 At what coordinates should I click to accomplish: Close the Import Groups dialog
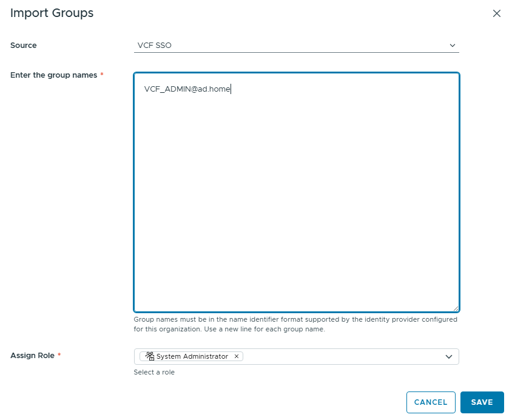[x=496, y=13]
